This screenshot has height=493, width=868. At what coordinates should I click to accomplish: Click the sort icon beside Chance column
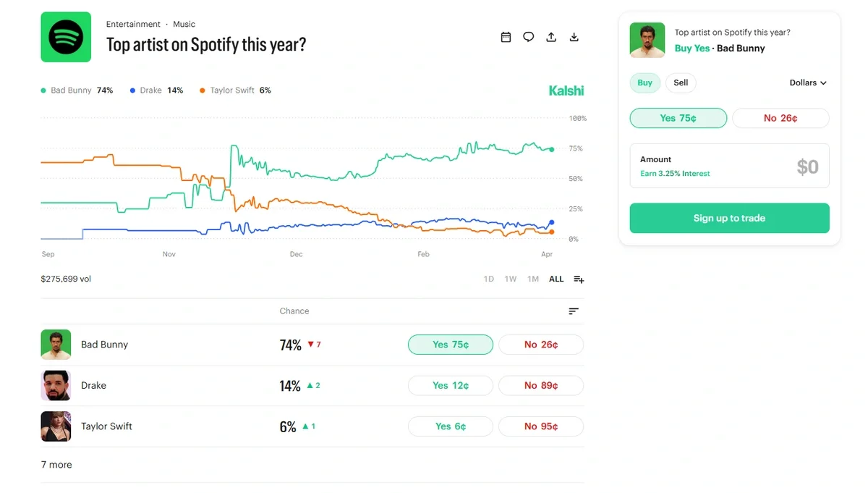coord(574,311)
